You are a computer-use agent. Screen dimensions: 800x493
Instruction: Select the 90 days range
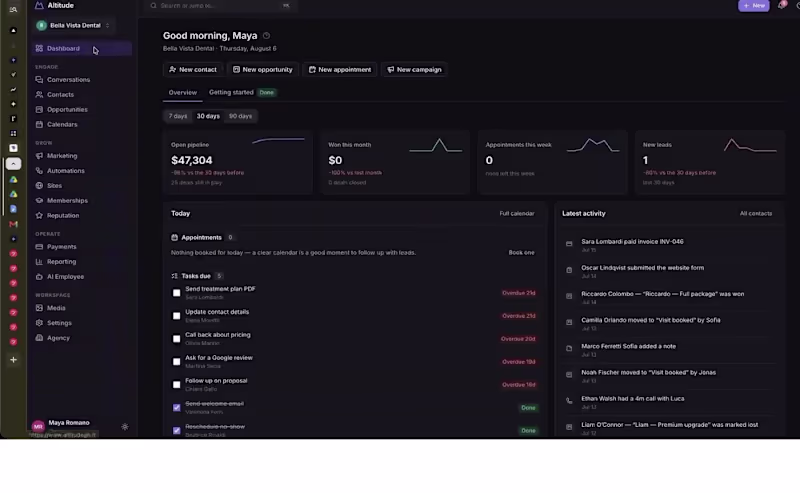[240, 116]
